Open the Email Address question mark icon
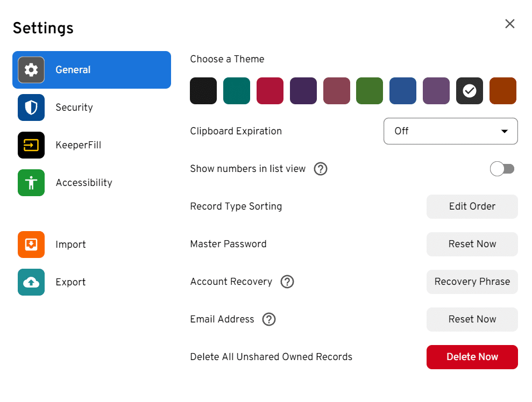This screenshot has width=532, height=402. click(x=268, y=319)
